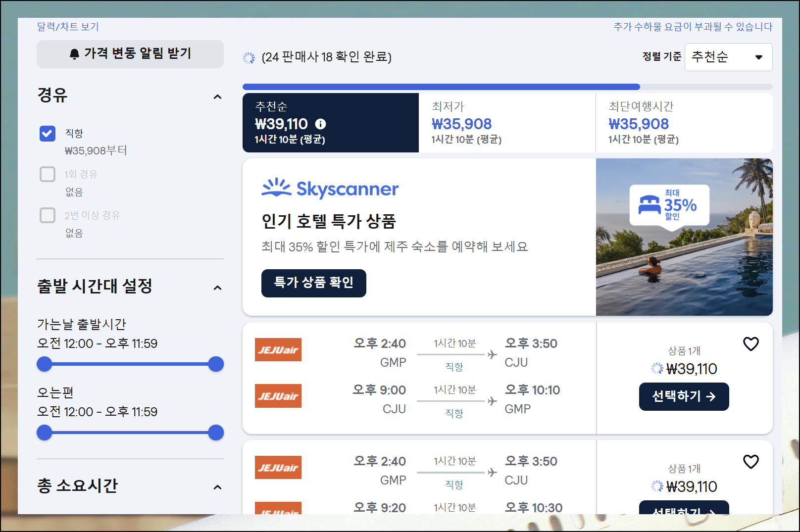This screenshot has height=532, width=800.
Task: Click the Skyscanner logo in the hotel promo card
Action: [330, 189]
